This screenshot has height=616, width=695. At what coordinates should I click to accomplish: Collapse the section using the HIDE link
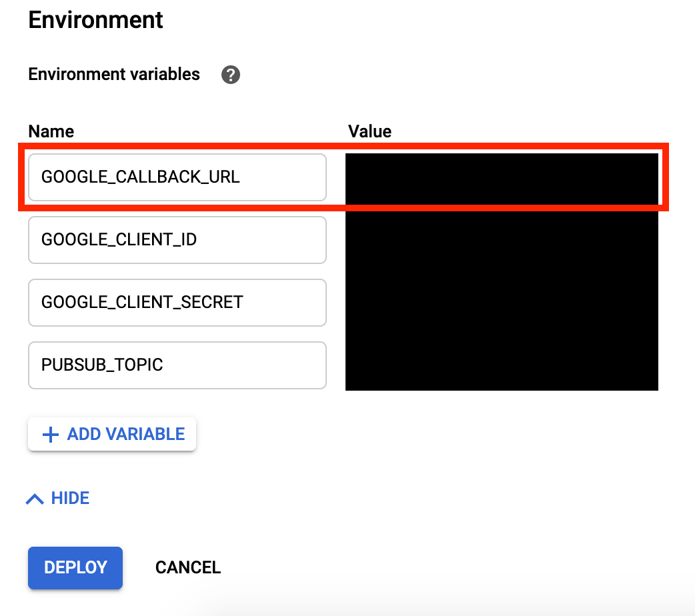pos(69,498)
